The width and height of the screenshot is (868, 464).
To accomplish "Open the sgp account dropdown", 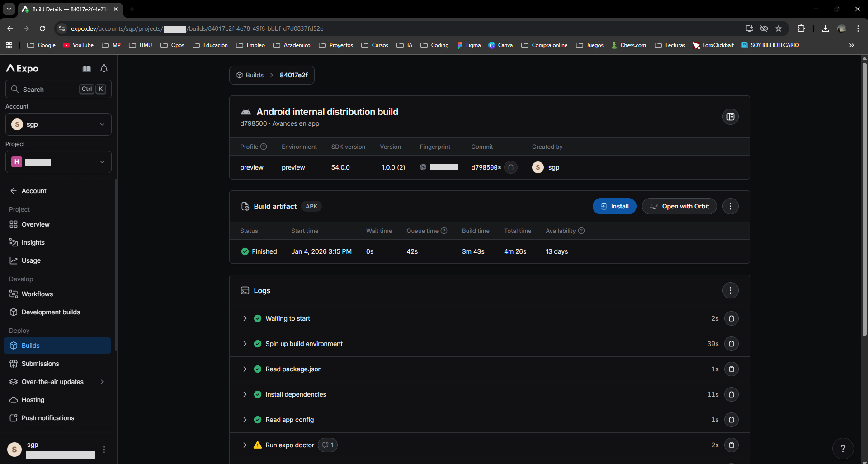I will point(58,124).
